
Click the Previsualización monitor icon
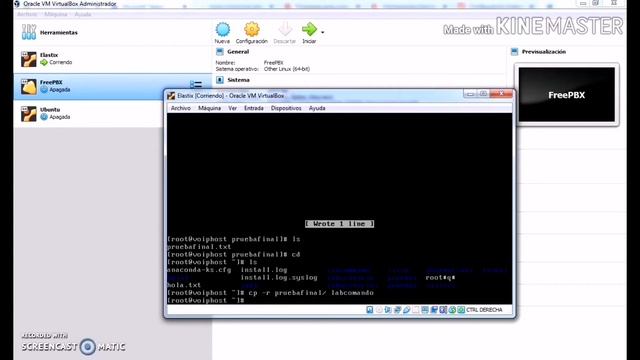pos(514,52)
